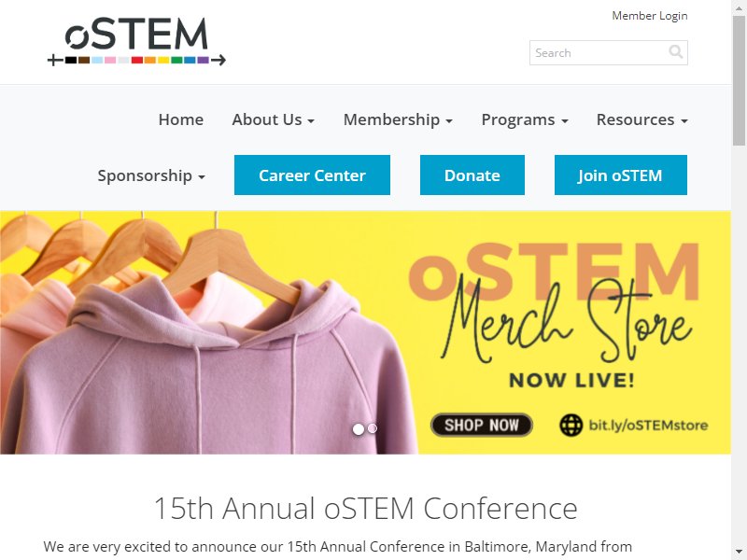Select the first carousel slide dot
Viewport: 747px width, 560px height.
pos(359,429)
